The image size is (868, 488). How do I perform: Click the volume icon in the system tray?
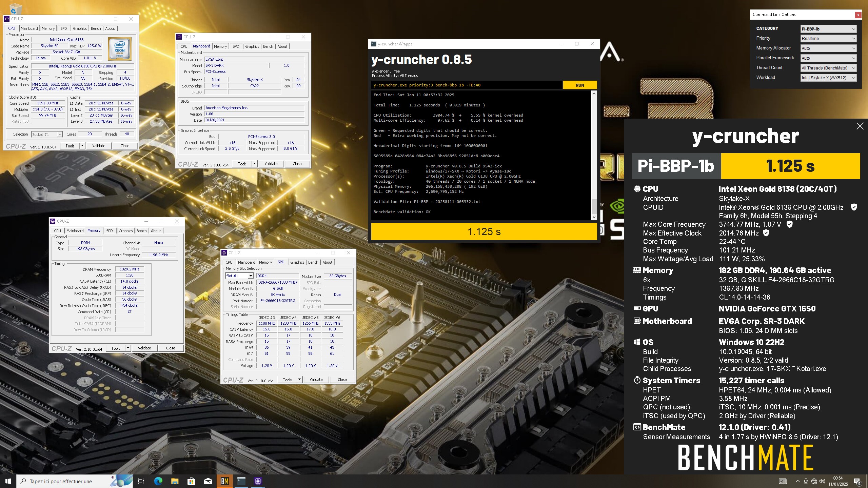[822, 481]
